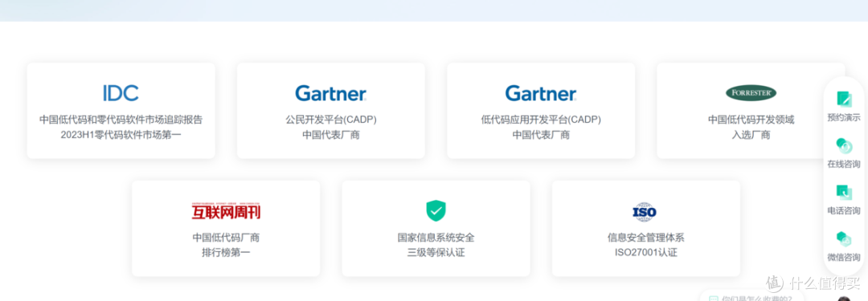Select text 中国低代码厂商
The width and height of the screenshot is (868, 301).
pos(226,238)
